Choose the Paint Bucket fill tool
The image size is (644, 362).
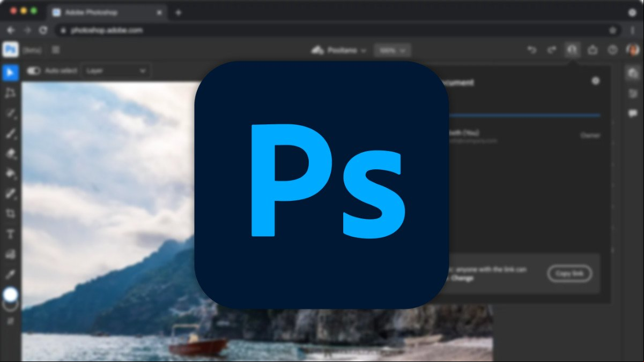[10, 174]
